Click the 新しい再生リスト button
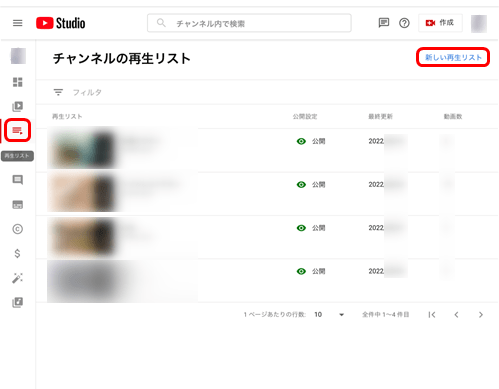499x389 pixels. click(453, 57)
